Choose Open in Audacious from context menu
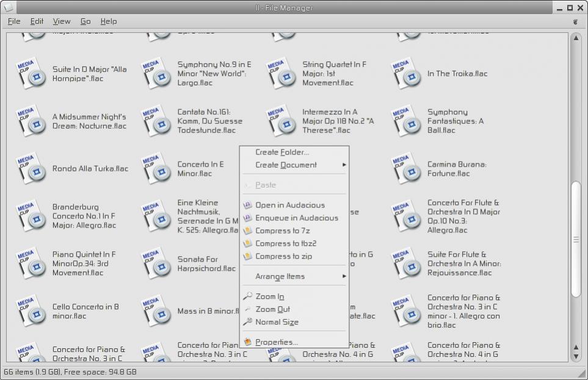 tap(289, 205)
